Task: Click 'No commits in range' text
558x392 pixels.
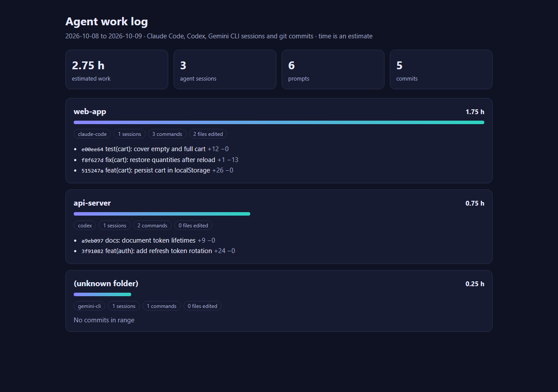Action: (104, 320)
